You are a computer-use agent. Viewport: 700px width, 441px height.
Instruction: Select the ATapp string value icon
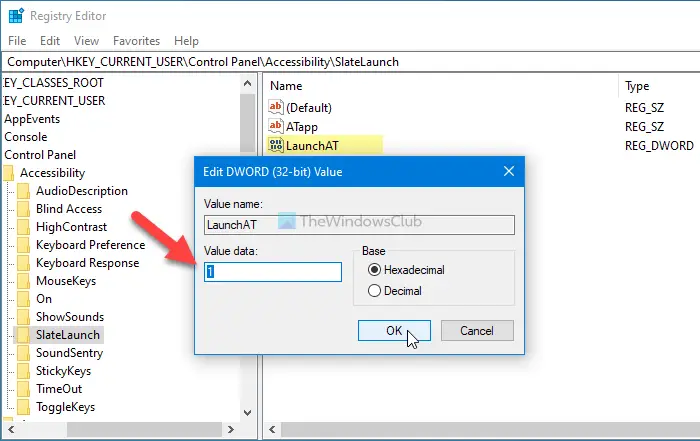tap(275, 126)
